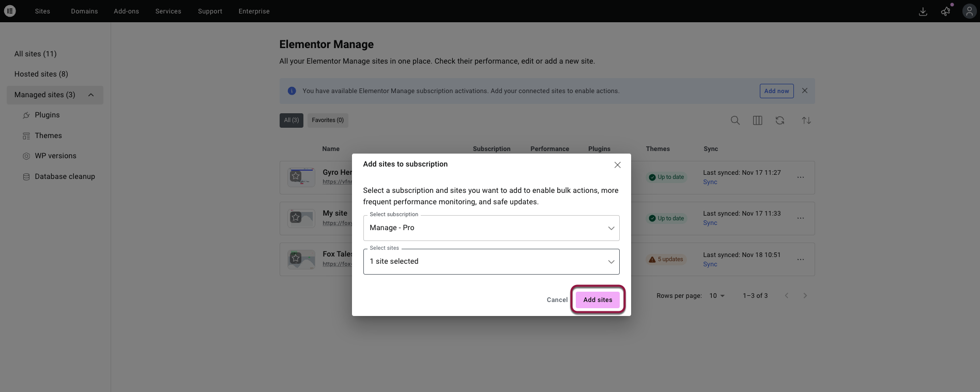The image size is (980, 392).
Task: Open the What's New megaphone icon
Action: click(945, 11)
